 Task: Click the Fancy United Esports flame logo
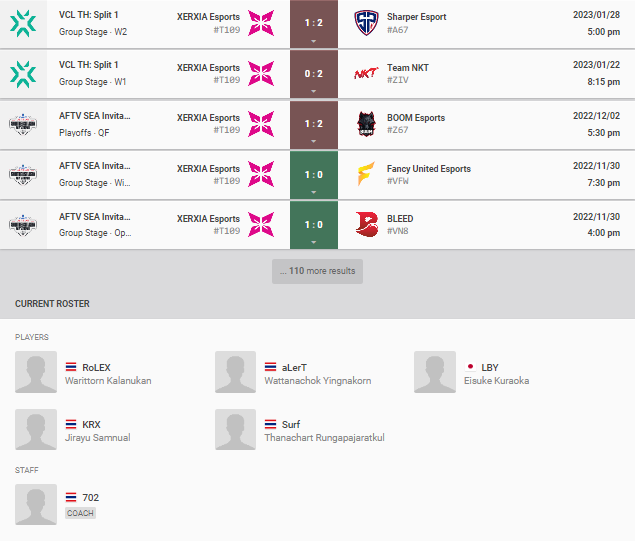[x=366, y=174]
